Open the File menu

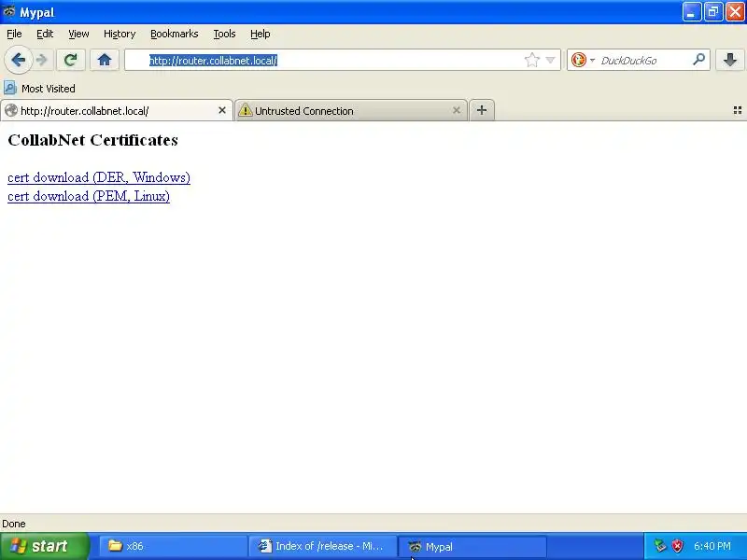pyautogui.click(x=14, y=34)
